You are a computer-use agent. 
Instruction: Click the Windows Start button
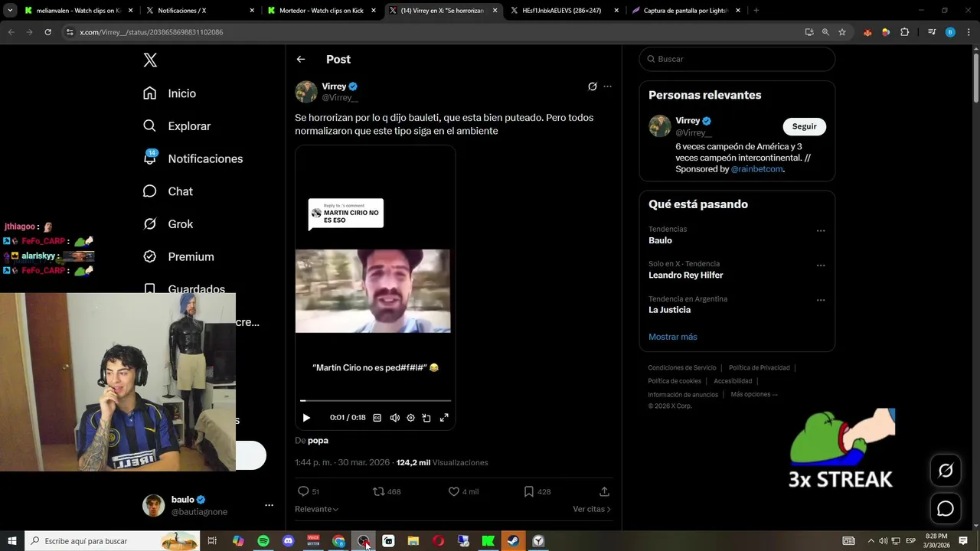click(12, 541)
